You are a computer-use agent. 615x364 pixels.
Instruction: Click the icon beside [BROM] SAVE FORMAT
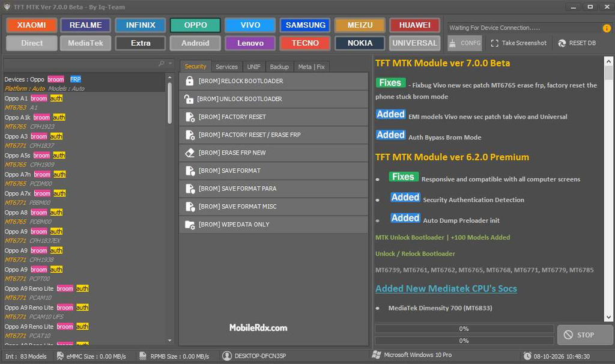click(190, 171)
